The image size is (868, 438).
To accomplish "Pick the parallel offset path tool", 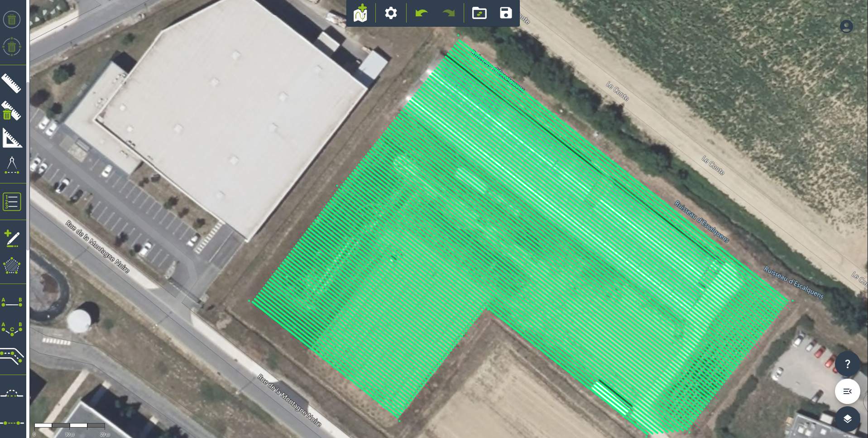I will click(12, 356).
